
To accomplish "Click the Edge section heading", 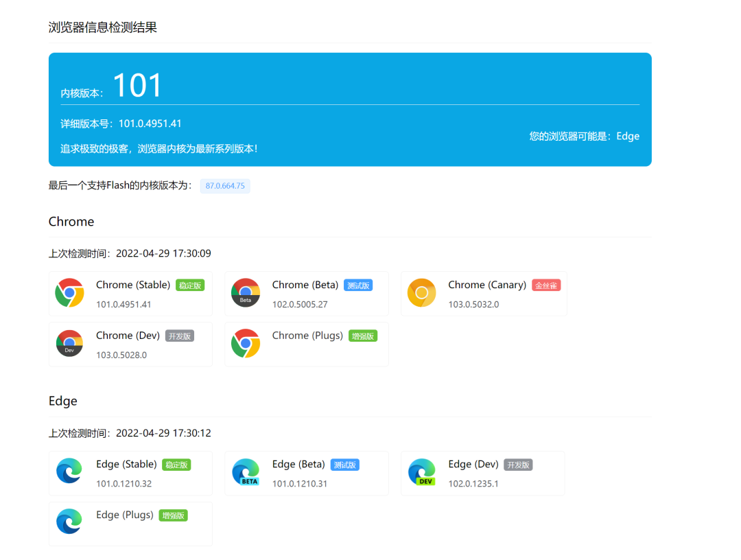I will (63, 401).
